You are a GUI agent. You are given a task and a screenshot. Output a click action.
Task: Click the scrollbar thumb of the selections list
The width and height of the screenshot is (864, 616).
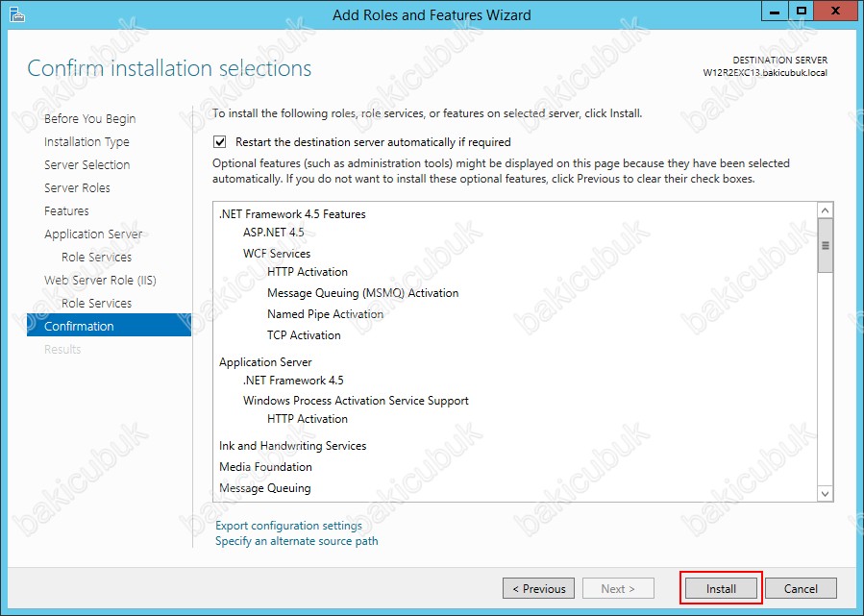click(x=825, y=245)
